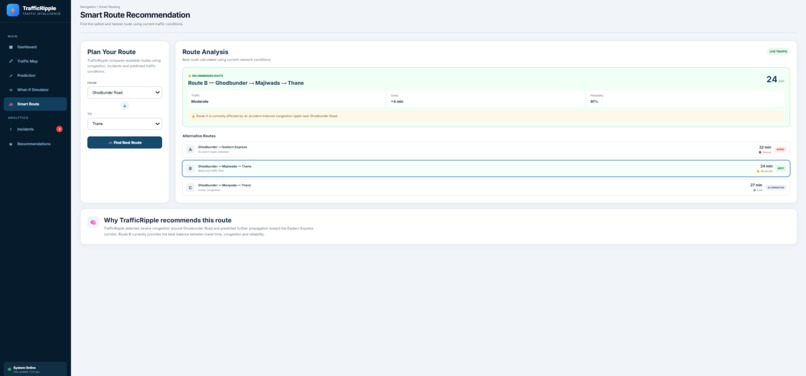
Task: Click the Recommendations star icon
Action: pyautogui.click(x=11, y=144)
